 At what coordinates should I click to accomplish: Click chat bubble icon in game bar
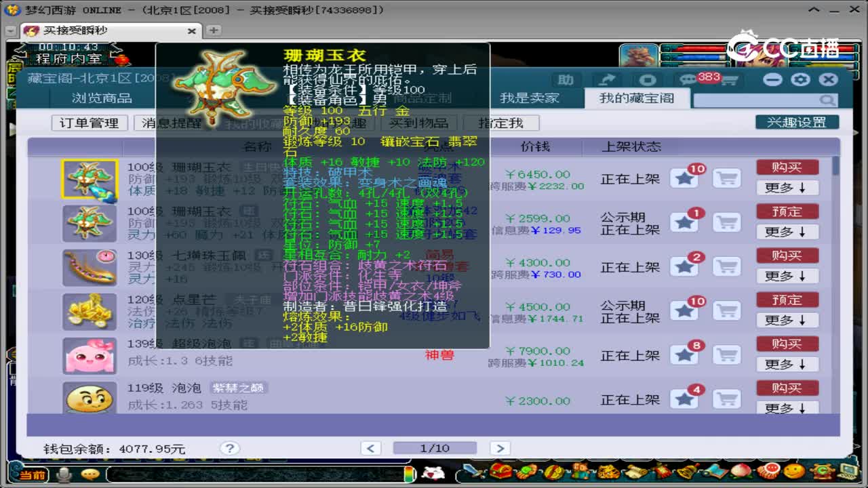coord(90,474)
